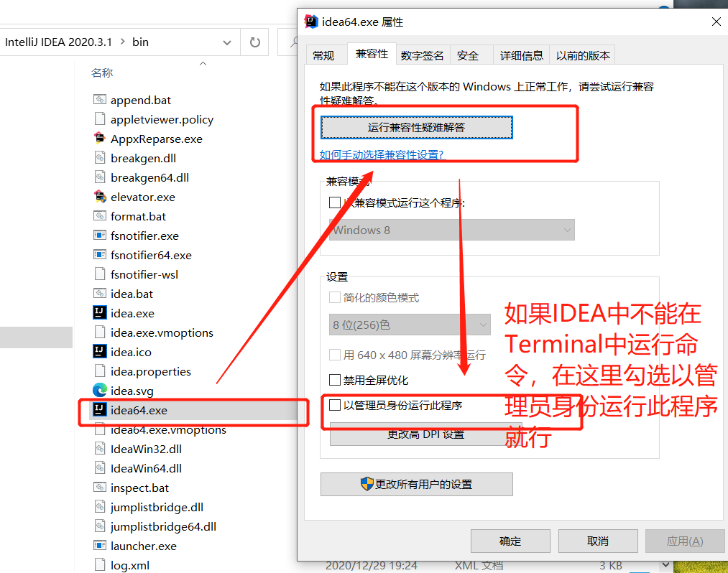728x573 pixels.
Task: Enable 禁用全屏优化 checkbox
Action: click(x=334, y=381)
